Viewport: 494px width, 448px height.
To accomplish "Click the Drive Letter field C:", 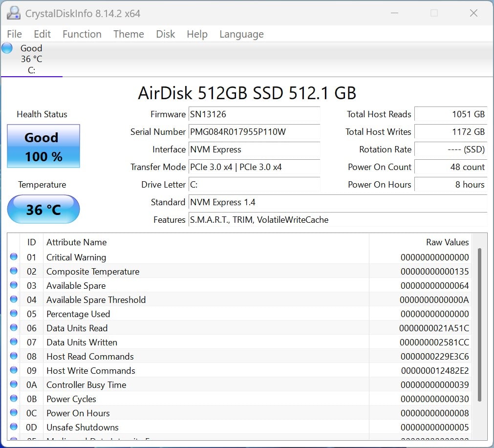I will (x=254, y=185).
